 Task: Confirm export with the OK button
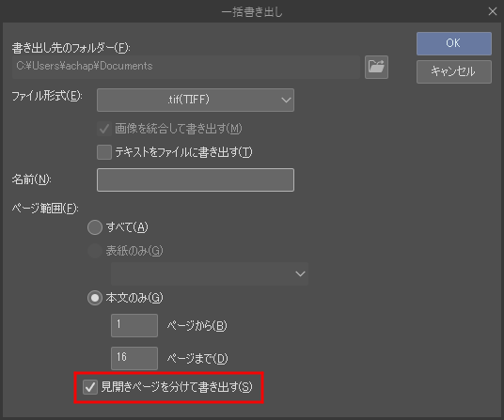454,43
